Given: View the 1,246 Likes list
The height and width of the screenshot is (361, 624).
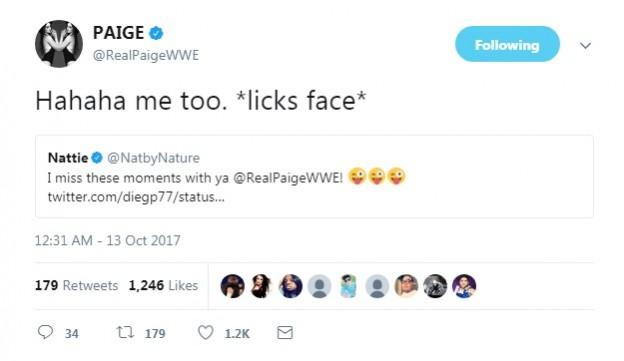Looking at the screenshot, I should tap(163, 285).
